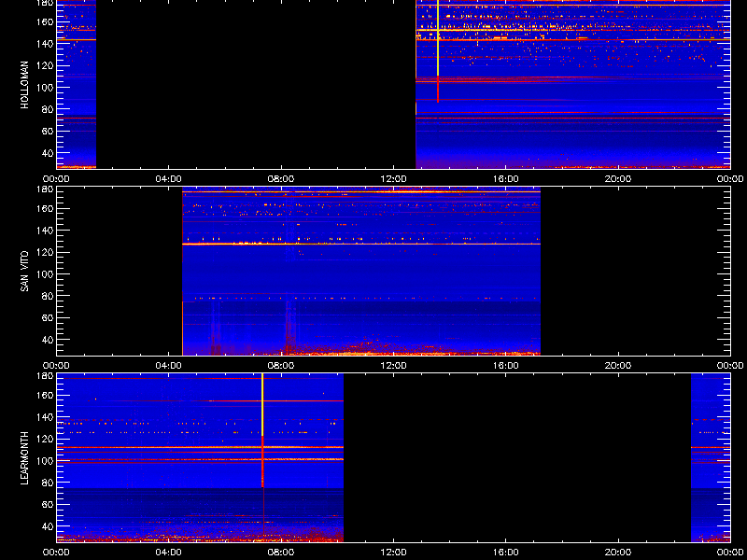747x560 pixels.
Task: Click the HOLLOMAN station label
Action: 25,85
